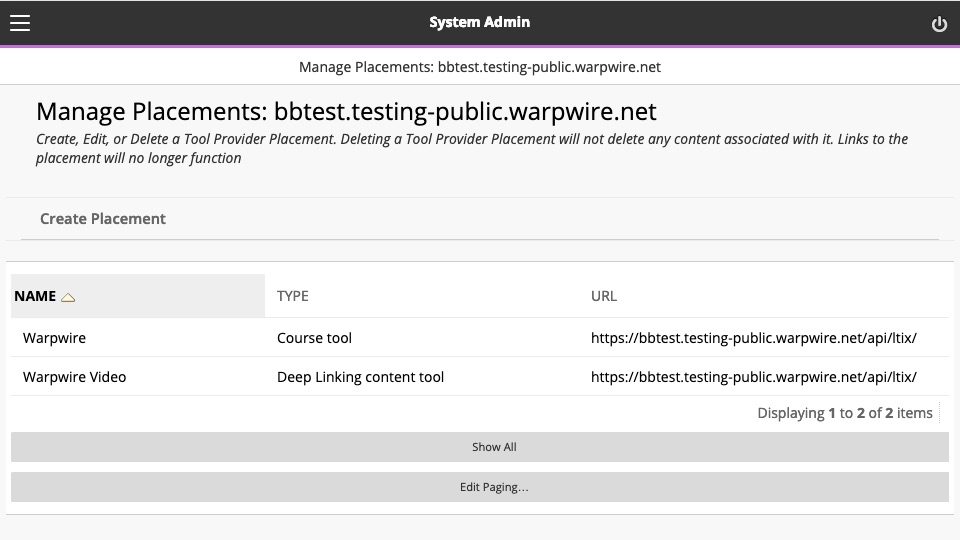Open the Edit Paging options

(x=480, y=487)
